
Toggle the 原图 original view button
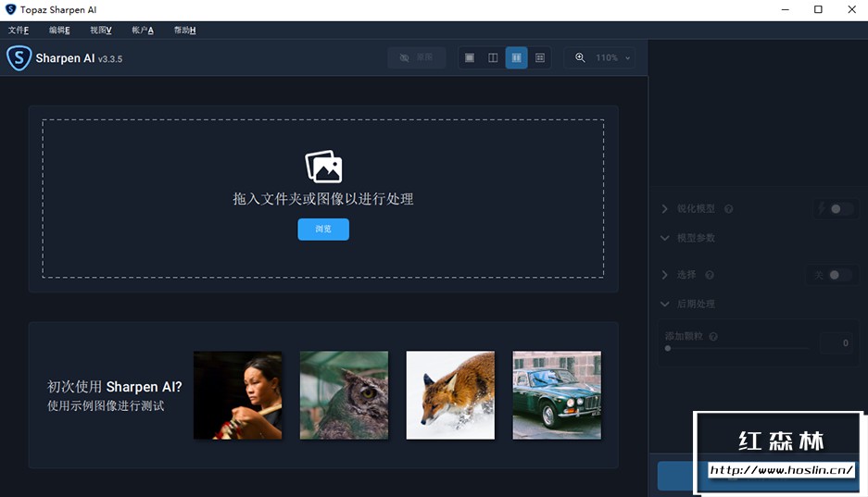pos(416,57)
